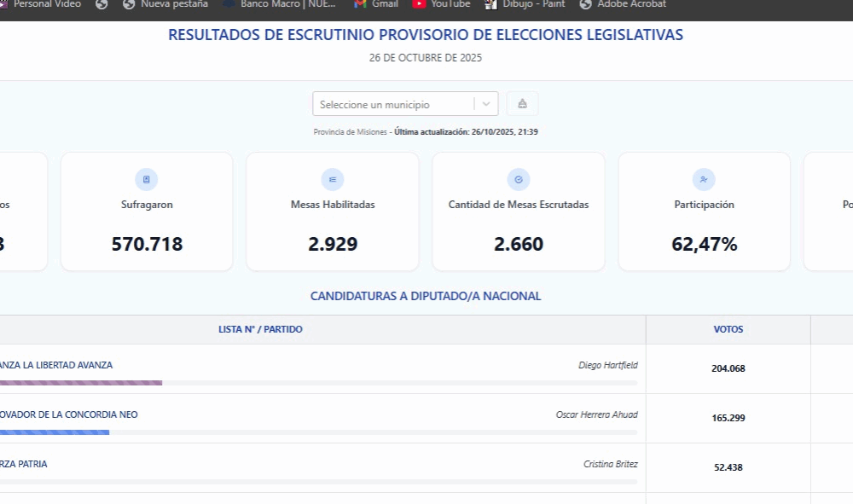Image resolution: width=853 pixels, height=504 pixels.
Task: Click the Mesas Habilitadas list icon
Action: pyautogui.click(x=333, y=179)
